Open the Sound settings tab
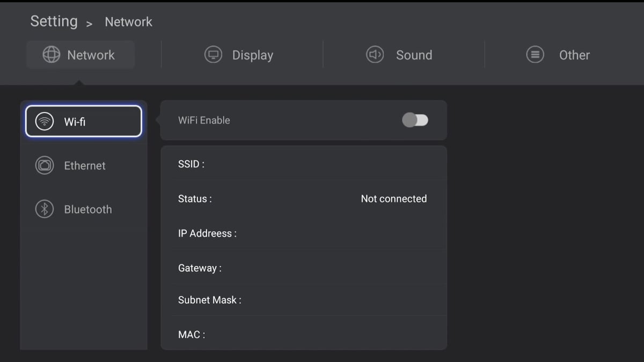Screen dimensions: 644x362 (414, 55)
